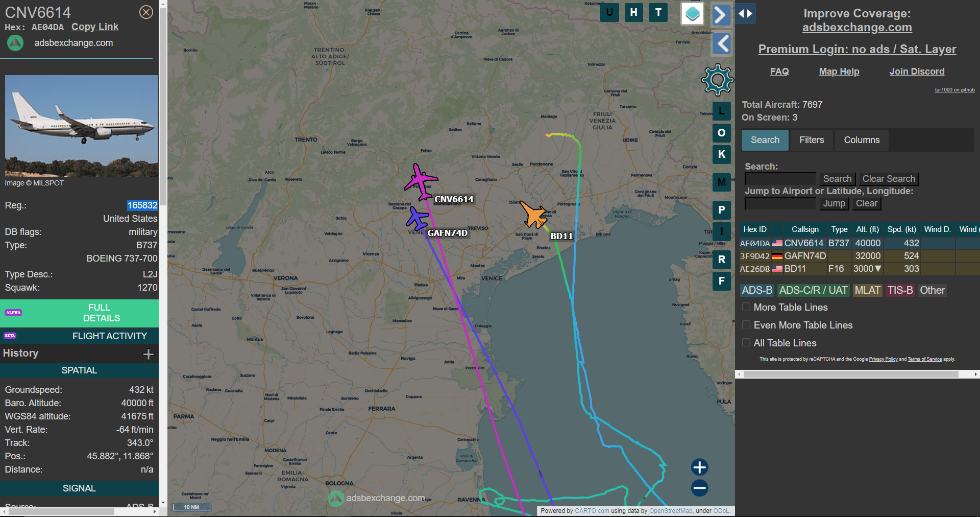
Task: Click the Search text input field
Action: tap(780, 179)
